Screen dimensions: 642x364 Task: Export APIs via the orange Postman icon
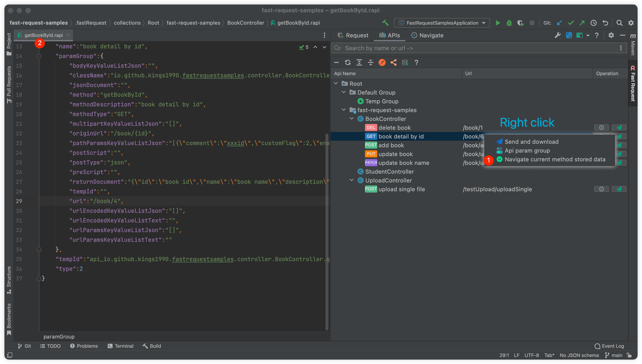tap(382, 62)
